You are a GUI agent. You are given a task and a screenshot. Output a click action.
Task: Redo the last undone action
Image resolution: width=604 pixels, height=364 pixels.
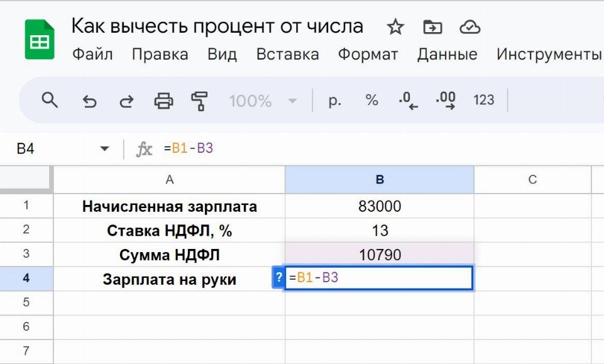click(x=126, y=101)
